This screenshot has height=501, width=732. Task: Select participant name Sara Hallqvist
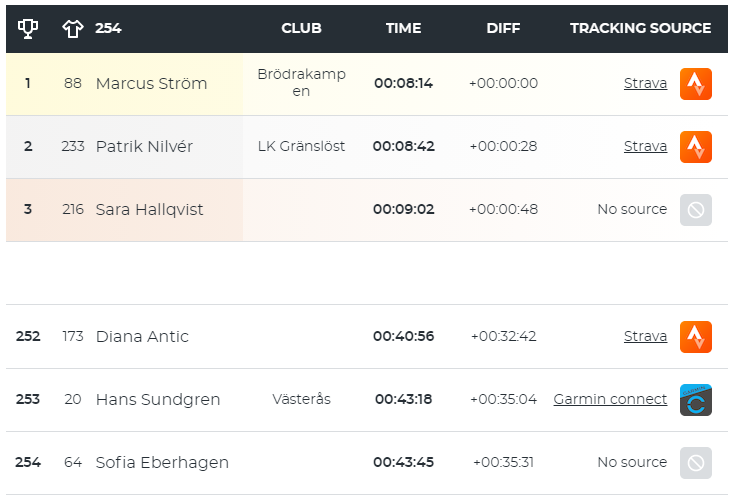coord(149,210)
